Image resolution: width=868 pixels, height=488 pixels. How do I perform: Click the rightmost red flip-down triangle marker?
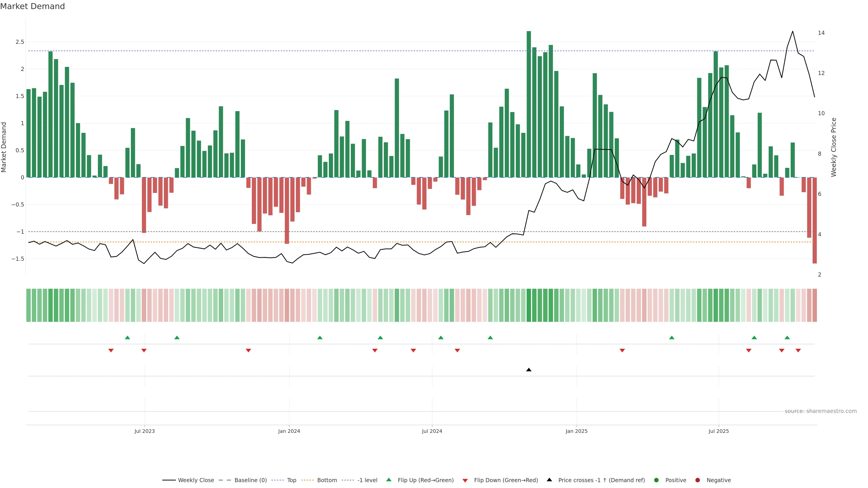point(798,351)
